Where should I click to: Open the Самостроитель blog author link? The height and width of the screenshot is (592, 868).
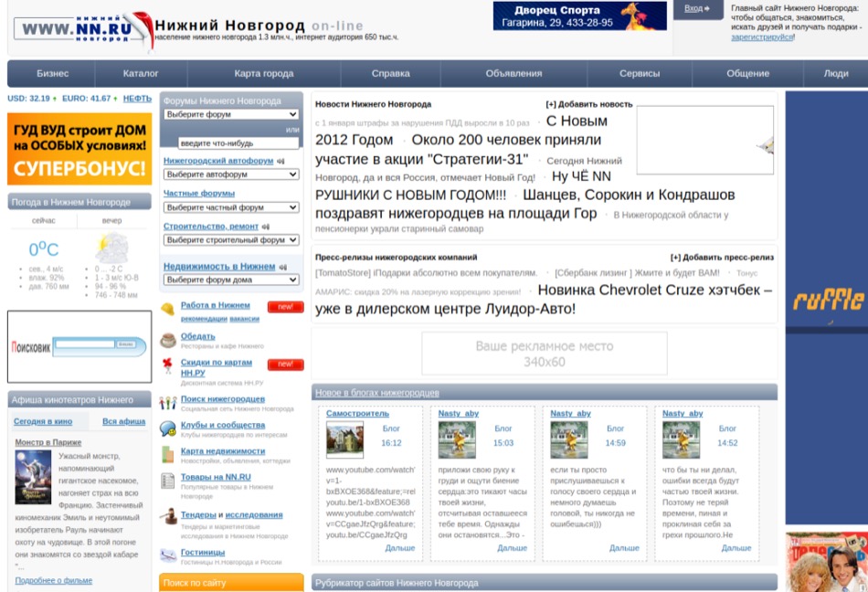tap(357, 414)
